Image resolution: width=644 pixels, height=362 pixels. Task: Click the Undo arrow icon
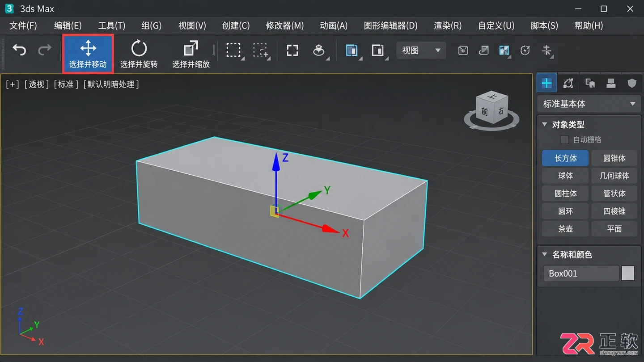click(x=19, y=49)
